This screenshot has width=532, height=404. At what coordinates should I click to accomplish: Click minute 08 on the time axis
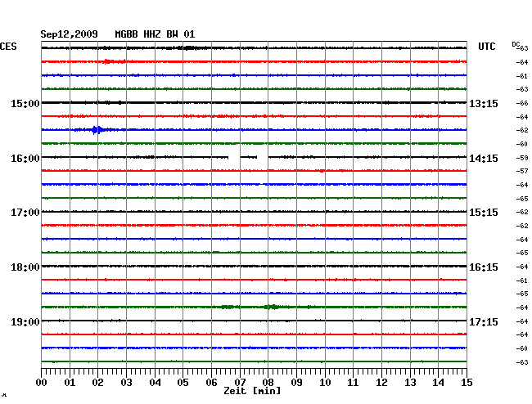pos(268,383)
